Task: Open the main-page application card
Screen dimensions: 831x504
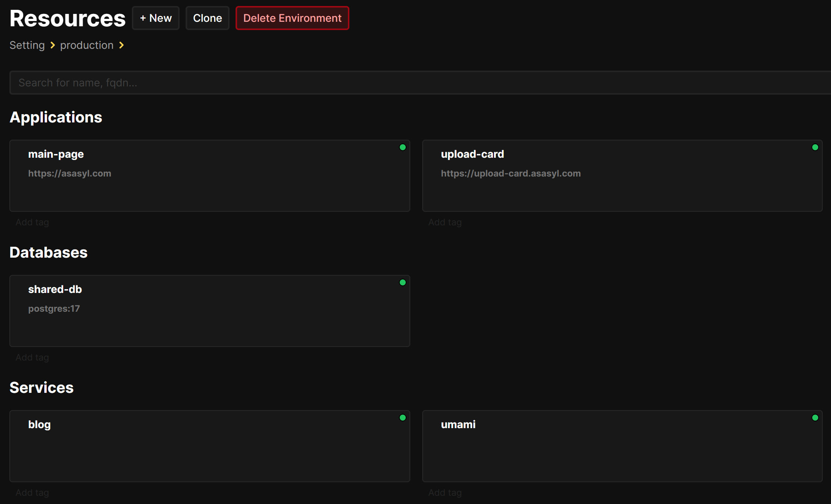Action: 209,176
